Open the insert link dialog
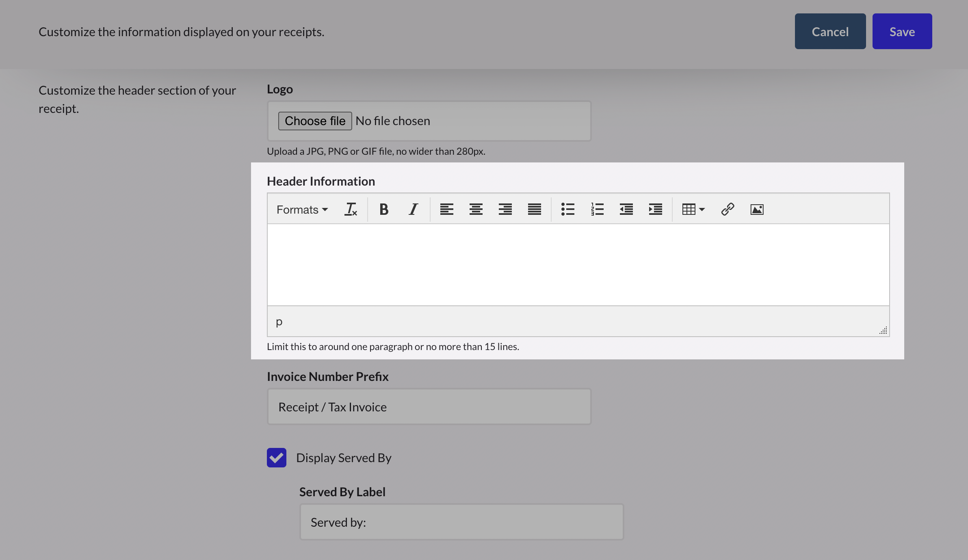The height and width of the screenshot is (560, 968). pyautogui.click(x=727, y=209)
